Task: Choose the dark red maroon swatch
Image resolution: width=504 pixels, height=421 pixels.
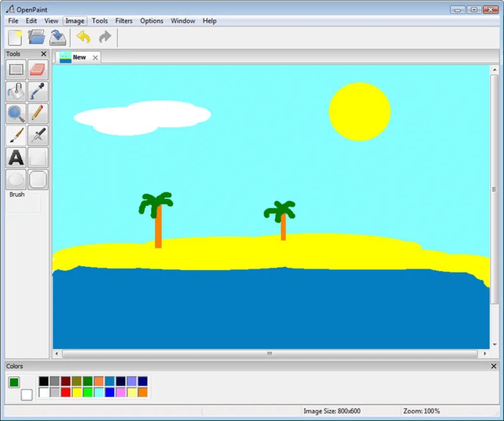Action: coord(66,381)
